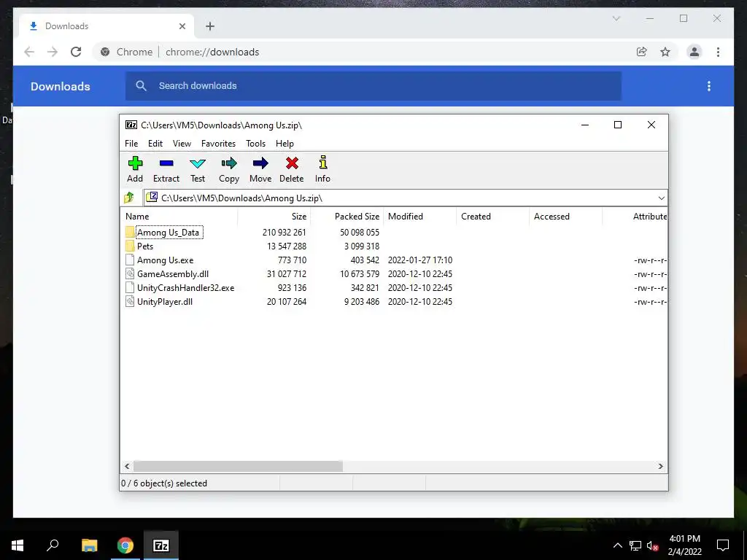Select the Pets folder row
The height and width of the screenshot is (560, 747).
(145, 246)
